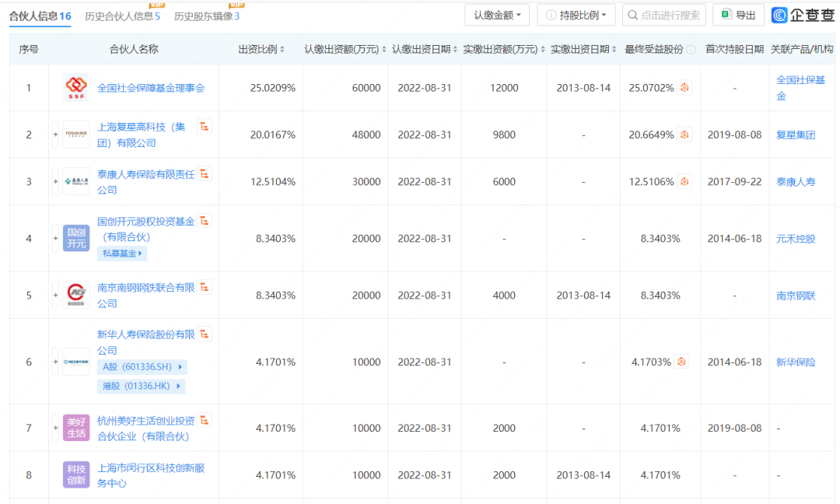
Task: Open the 港股 (01336.HK) stock tag
Action: click(141, 387)
